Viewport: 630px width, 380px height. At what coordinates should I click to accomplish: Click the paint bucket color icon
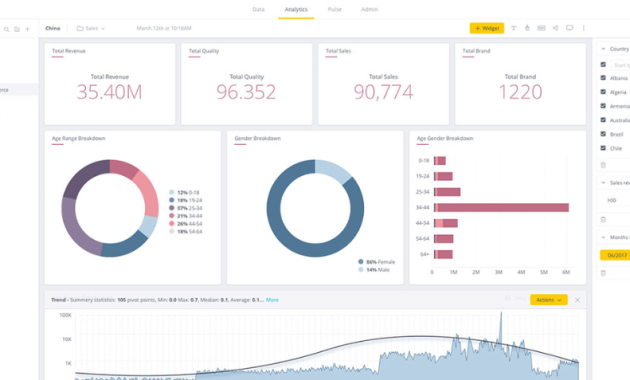527,28
